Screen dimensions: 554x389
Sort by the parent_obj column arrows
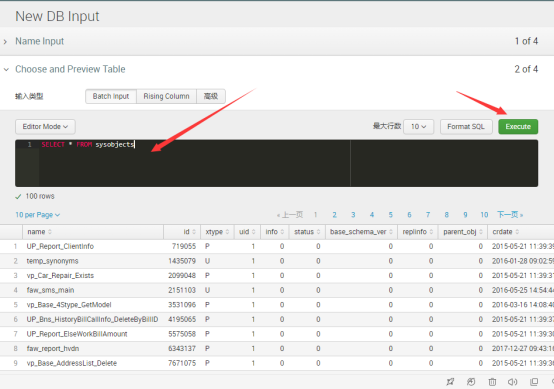481,232
